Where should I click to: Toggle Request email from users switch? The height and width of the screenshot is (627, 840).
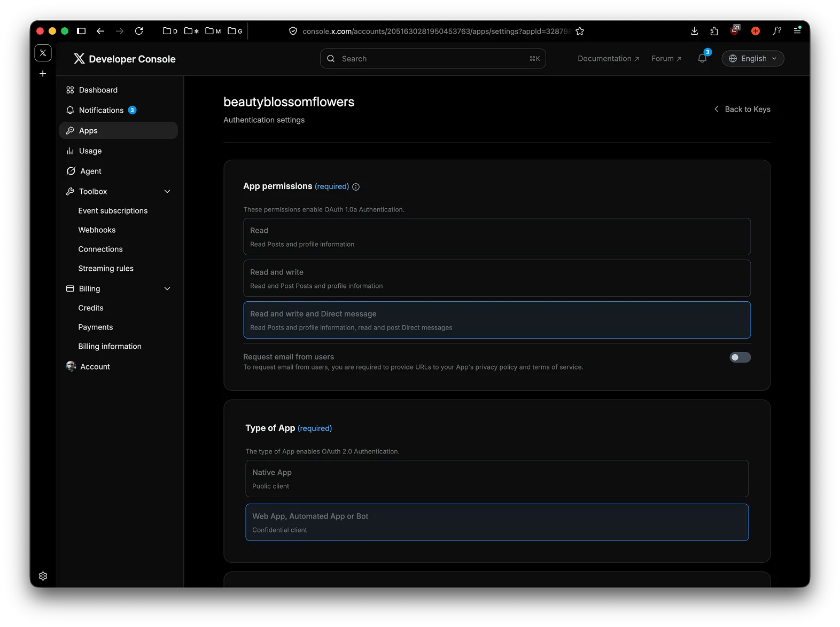tap(740, 357)
